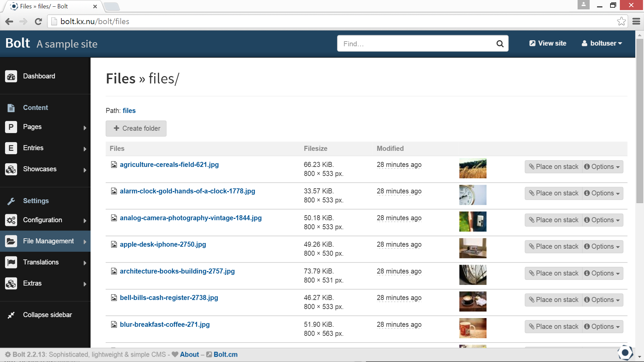Screen dimensions: 644x362
Task: Collapse the sidebar
Action: tap(47, 315)
